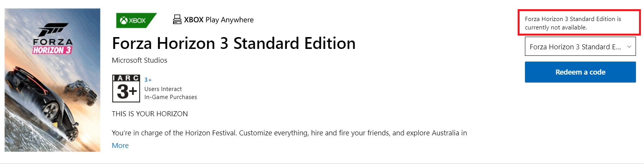Viewport: 644px width, 164px height.
Task: Click the pink Horizon 3 logo on cover
Action: click(x=52, y=50)
